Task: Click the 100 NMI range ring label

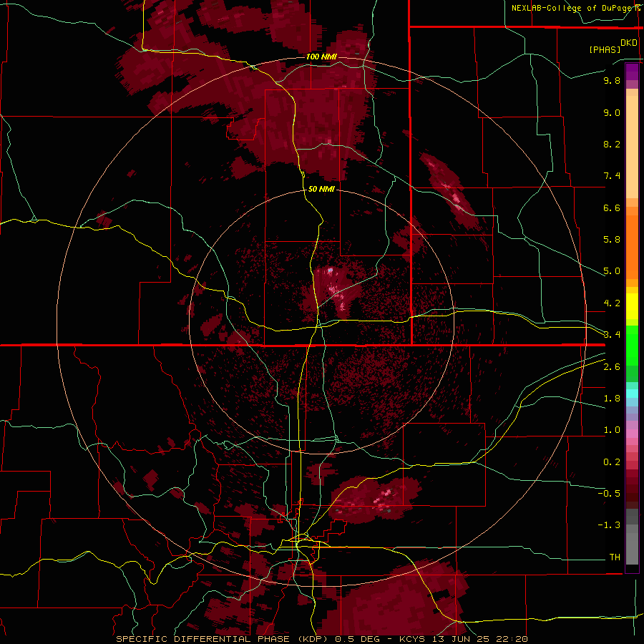Action: (321, 57)
